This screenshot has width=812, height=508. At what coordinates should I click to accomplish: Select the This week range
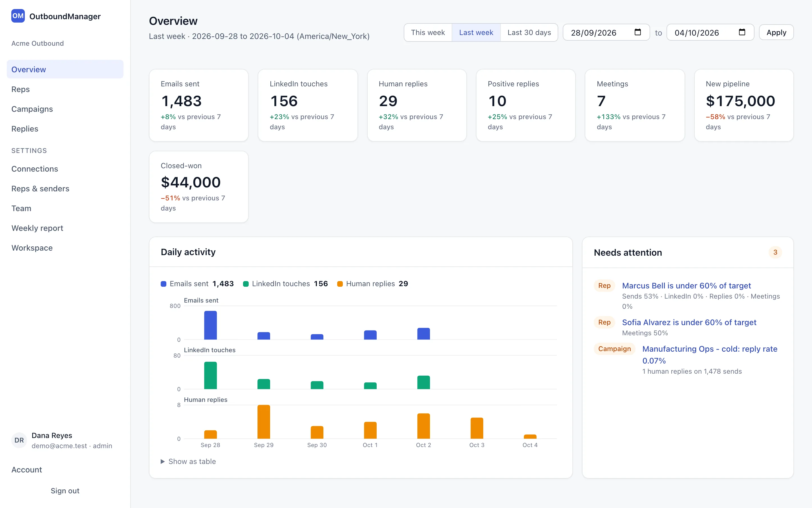tap(428, 32)
